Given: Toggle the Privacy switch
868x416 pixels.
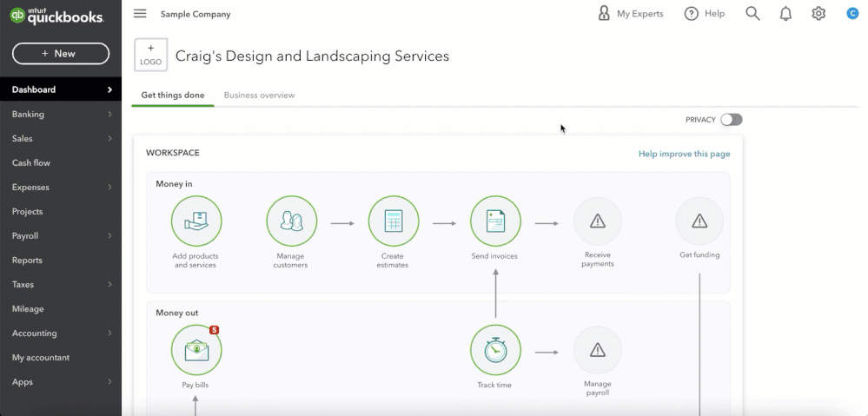Looking at the screenshot, I should (x=731, y=120).
